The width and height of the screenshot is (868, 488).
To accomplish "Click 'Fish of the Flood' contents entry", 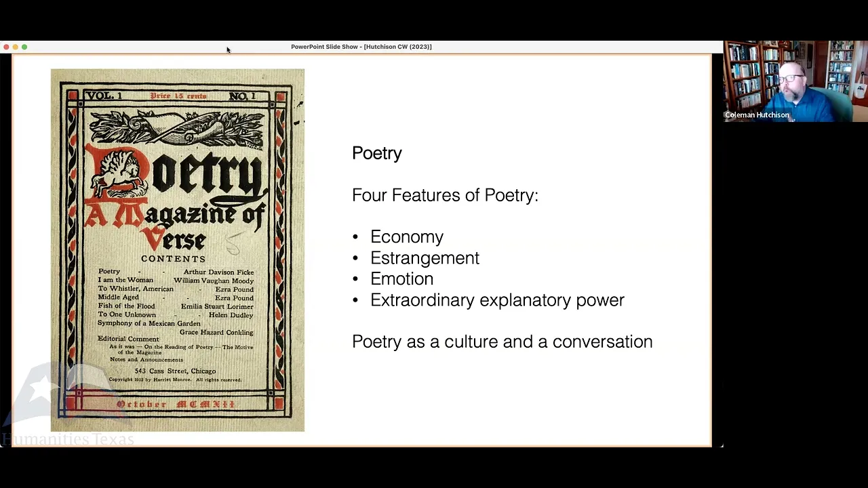I will [126, 306].
